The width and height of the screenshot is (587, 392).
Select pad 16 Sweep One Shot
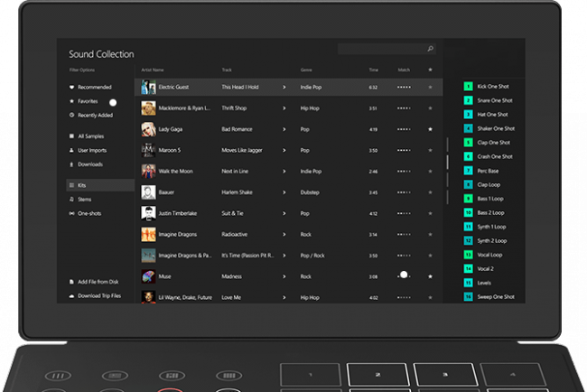tap(489, 297)
